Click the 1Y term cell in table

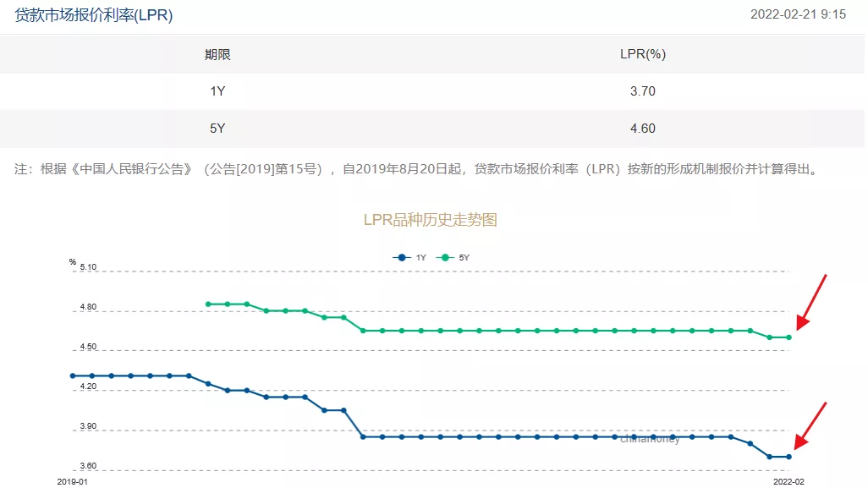pyautogui.click(x=217, y=91)
